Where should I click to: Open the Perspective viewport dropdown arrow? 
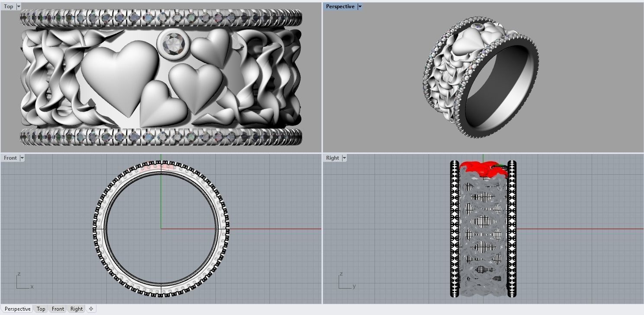[x=359, y=6]
